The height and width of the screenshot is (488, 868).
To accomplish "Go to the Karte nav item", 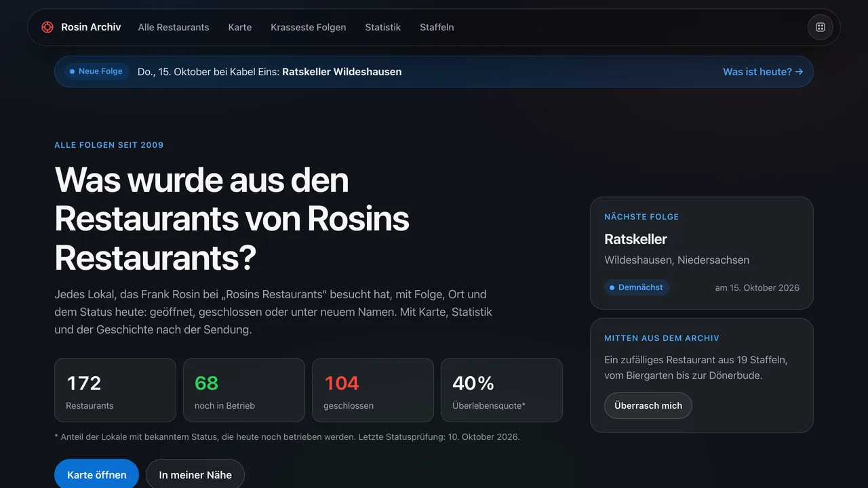I will tap(240, 27).
